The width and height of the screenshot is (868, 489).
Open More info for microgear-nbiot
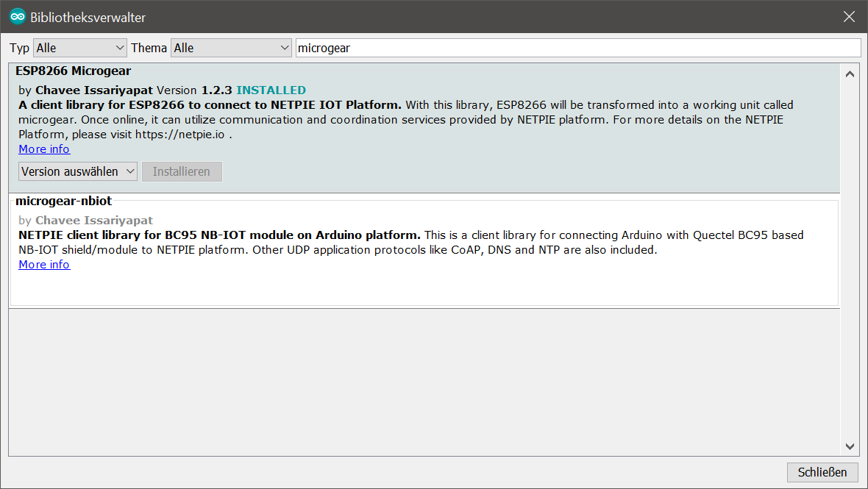click(x=44, y=265)
